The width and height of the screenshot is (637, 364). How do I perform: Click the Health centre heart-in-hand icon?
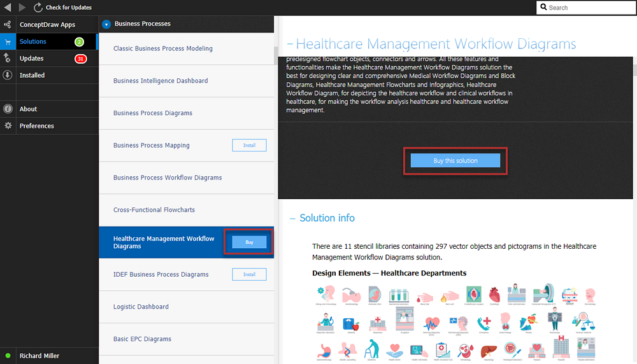tap(394, 351)
